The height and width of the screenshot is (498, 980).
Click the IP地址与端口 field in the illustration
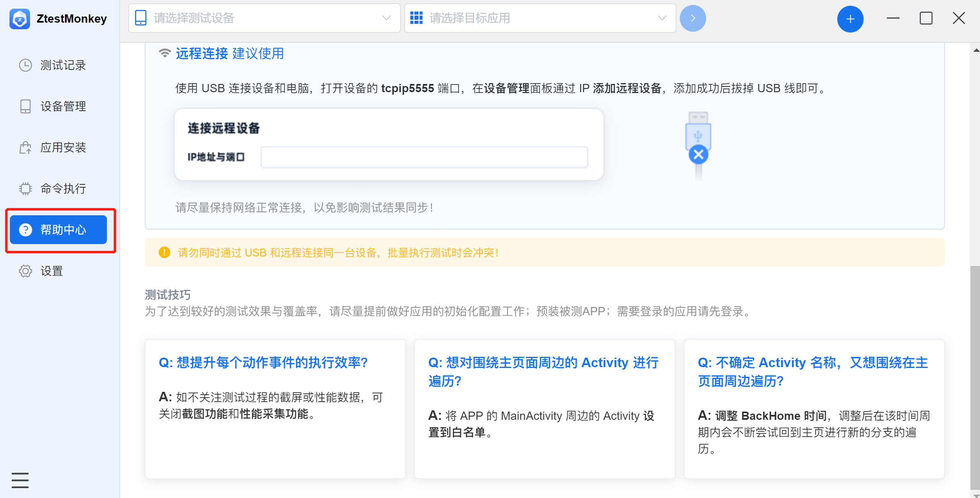424,157
